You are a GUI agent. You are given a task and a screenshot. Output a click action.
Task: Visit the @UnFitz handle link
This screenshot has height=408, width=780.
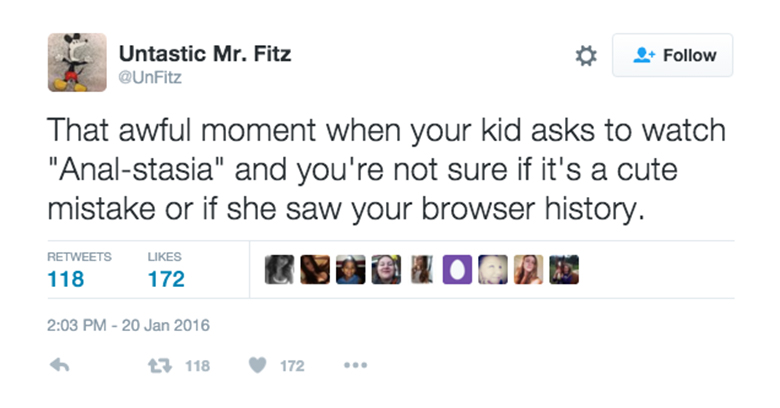(150, 78)
